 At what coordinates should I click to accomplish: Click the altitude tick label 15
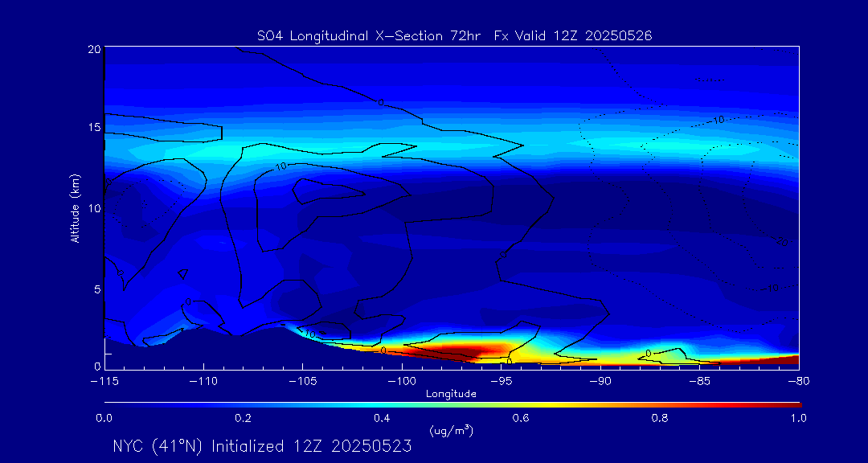[x=94, y=127]
